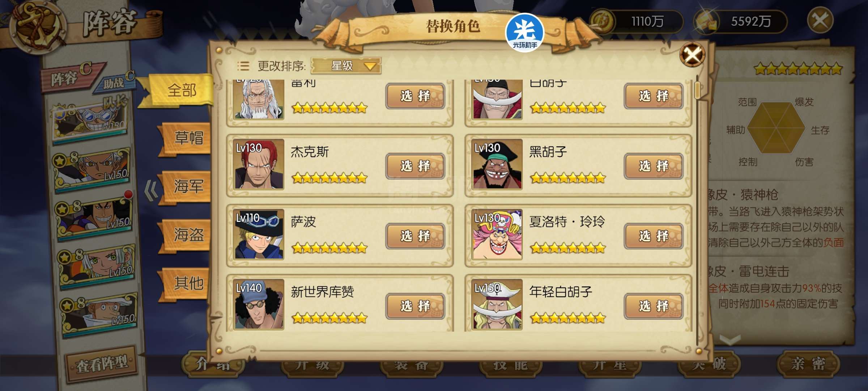
Task: Tap the 年轻白胡子 character avatar
Action: [x=497, y=304]
